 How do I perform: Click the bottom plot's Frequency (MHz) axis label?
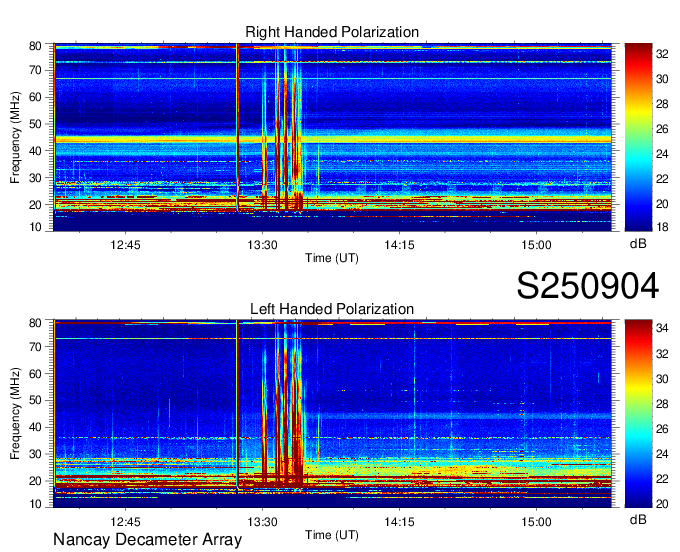pos(15,414)
